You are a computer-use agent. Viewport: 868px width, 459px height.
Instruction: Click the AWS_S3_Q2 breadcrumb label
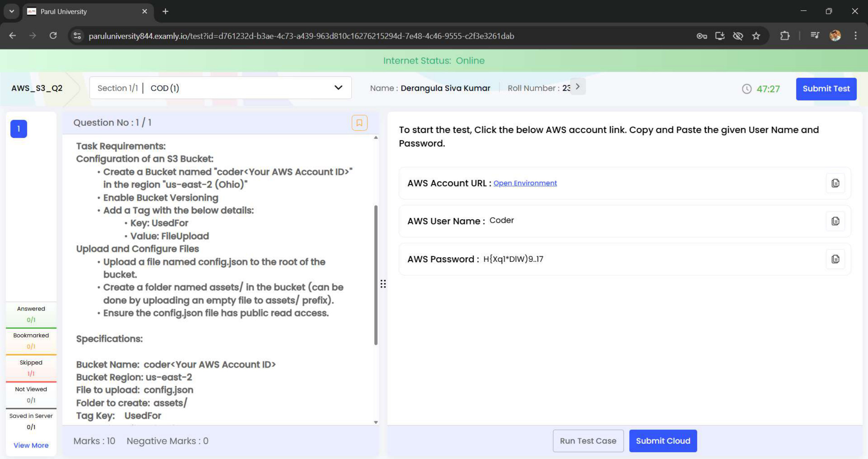point(37,88)
